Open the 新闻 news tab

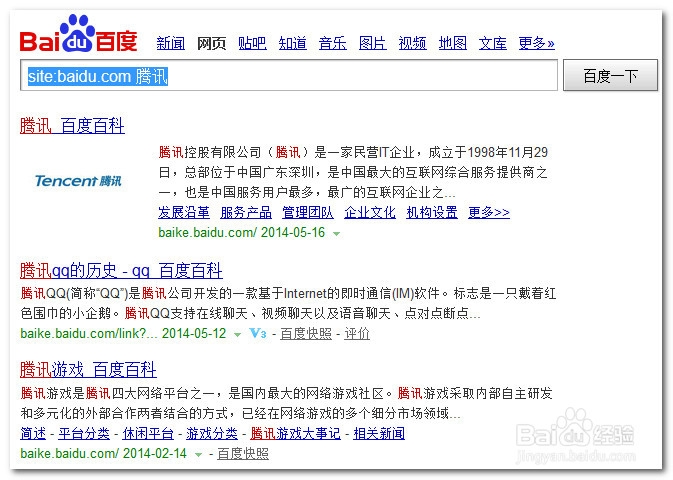click(x=170, y=43)
